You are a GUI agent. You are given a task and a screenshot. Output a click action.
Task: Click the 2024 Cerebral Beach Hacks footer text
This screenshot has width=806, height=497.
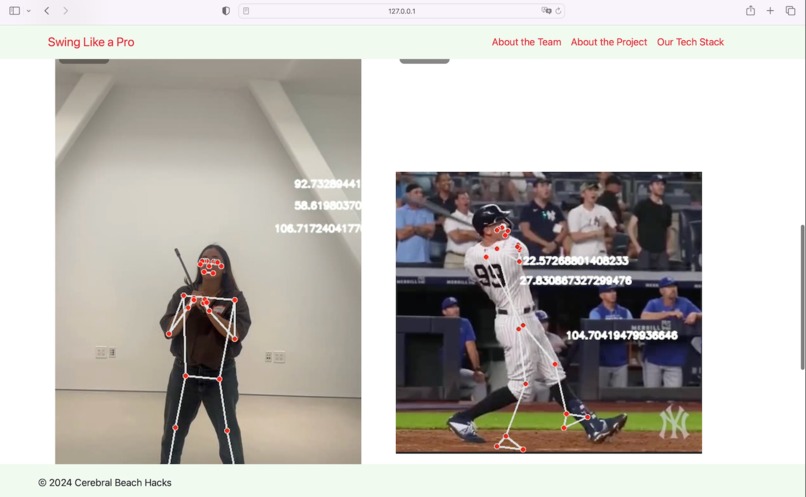105,483
